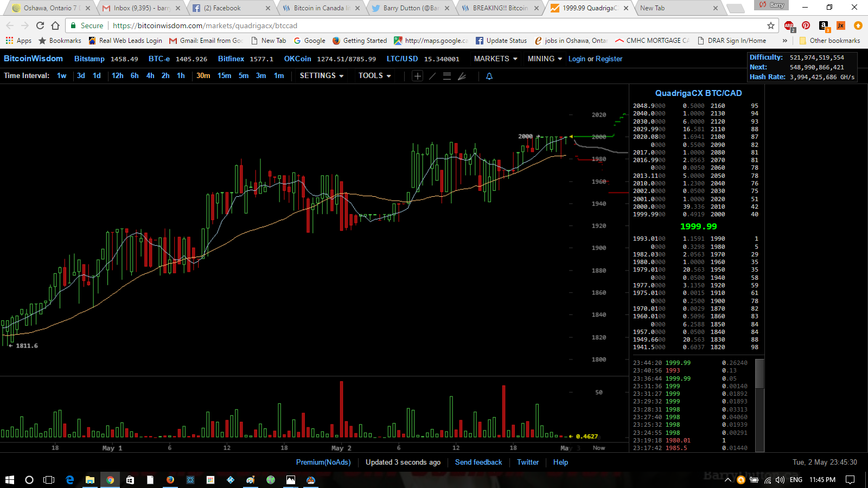
Task: Go to BitcoinWisdom home logo
Action: [33, 59]
